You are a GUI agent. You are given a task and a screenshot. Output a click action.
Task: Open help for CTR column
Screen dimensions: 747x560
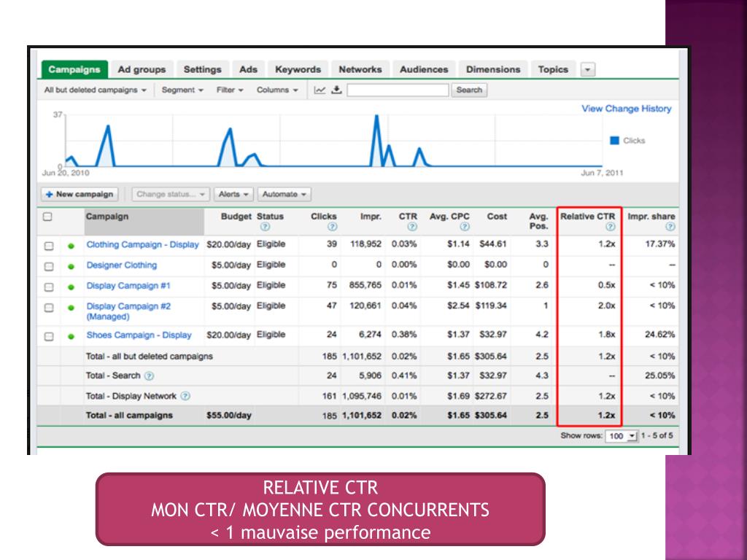413,227
